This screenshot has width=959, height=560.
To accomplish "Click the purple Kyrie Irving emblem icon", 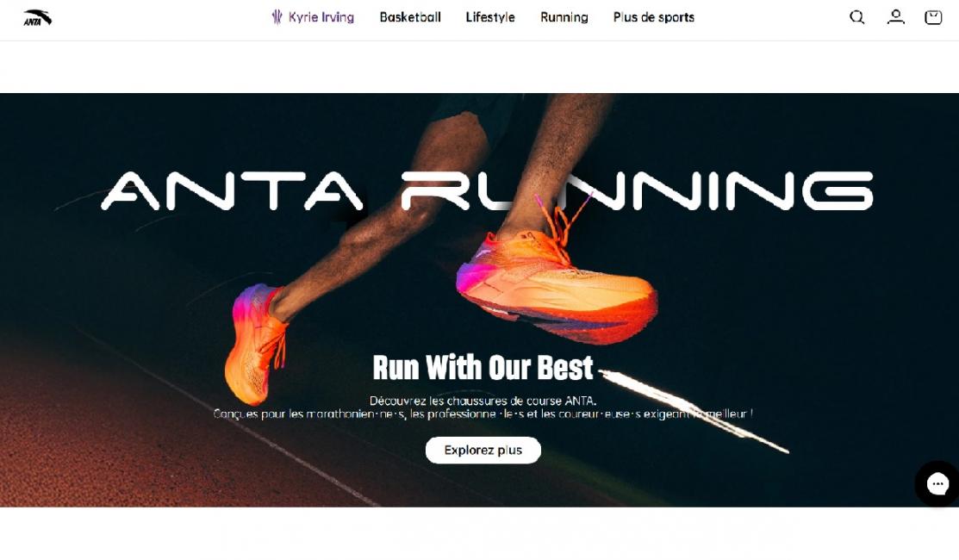I will [277, 17].
